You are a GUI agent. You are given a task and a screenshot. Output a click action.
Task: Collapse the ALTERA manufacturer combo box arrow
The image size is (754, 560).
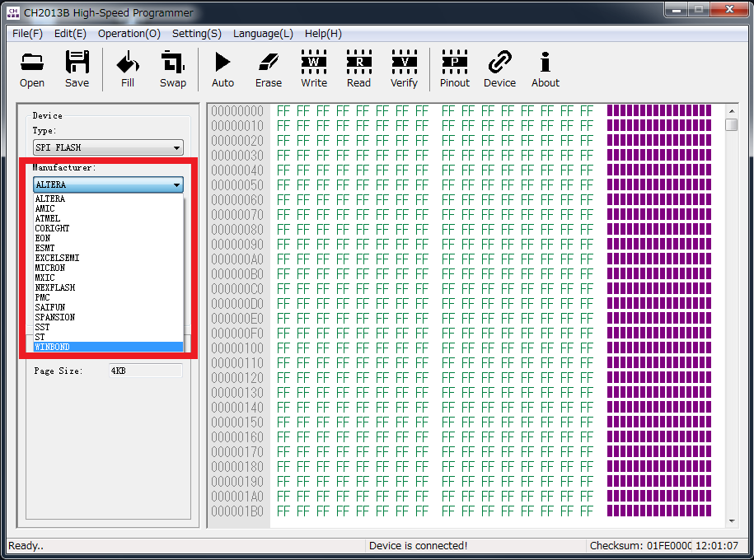[176, 184]
